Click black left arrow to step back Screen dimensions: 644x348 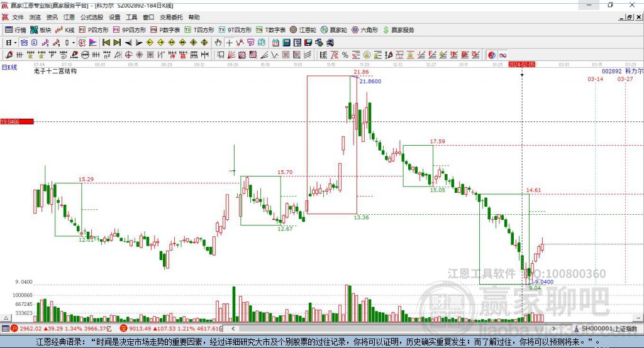click(x=128, y=43)
